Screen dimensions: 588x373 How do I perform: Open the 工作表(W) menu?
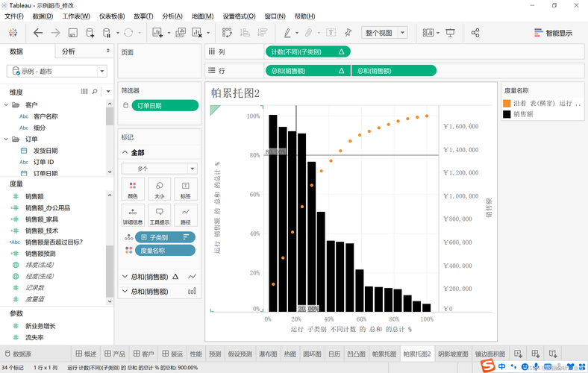76,16
